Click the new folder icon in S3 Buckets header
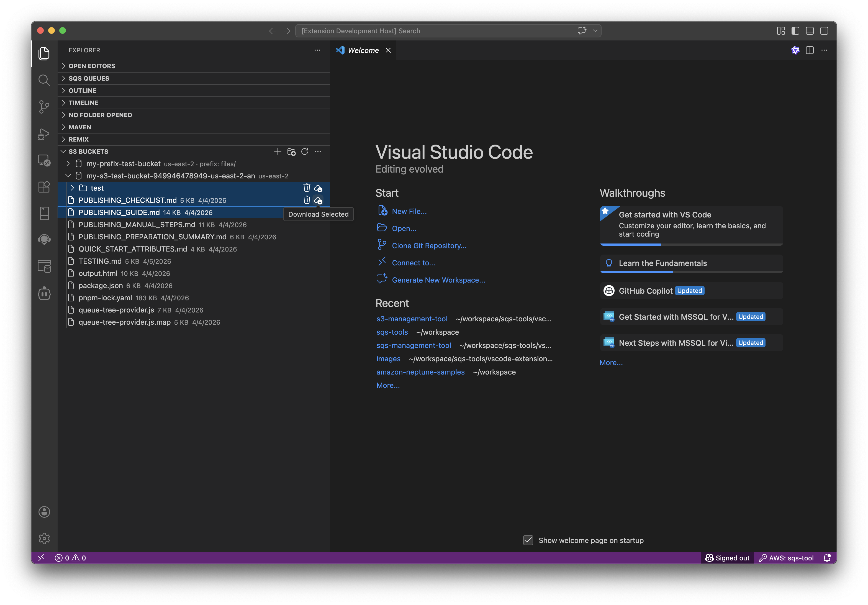Screen dimensions: 868x605 291,152
